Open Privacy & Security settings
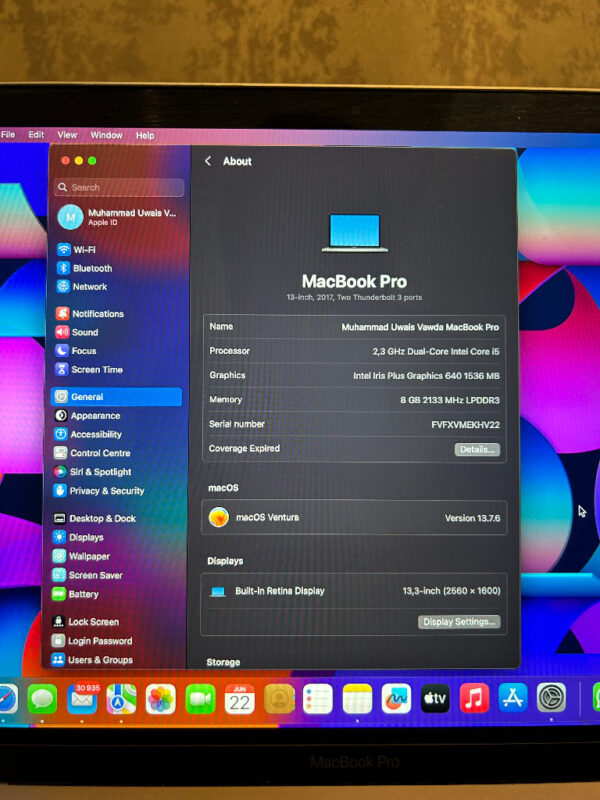This screenshot has height=800, width=600. click(99, 491)
